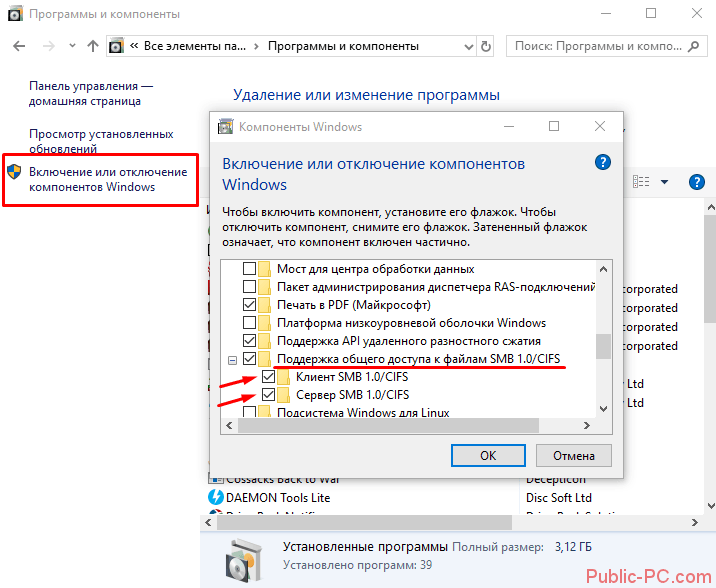Uncheck 'Печать в PDF (Майкрософт)'

tap(249, 304)
